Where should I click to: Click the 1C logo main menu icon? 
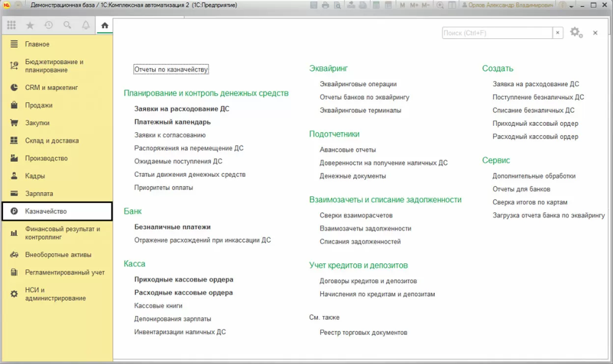click(7, 5)
